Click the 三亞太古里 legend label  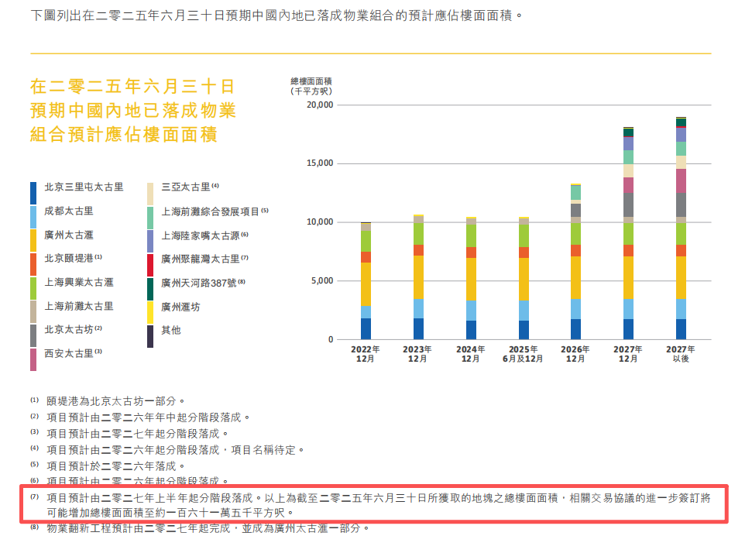186,187
